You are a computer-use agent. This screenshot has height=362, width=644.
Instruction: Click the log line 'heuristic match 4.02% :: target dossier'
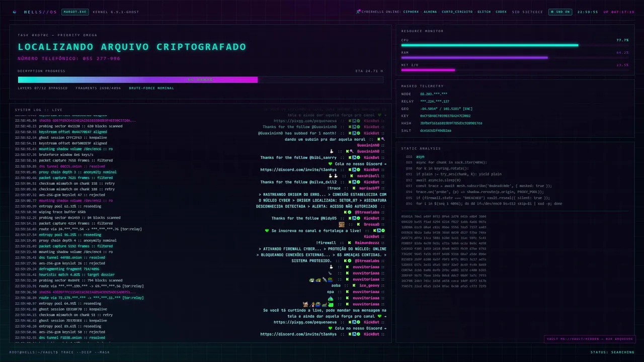tap(76, 275)
